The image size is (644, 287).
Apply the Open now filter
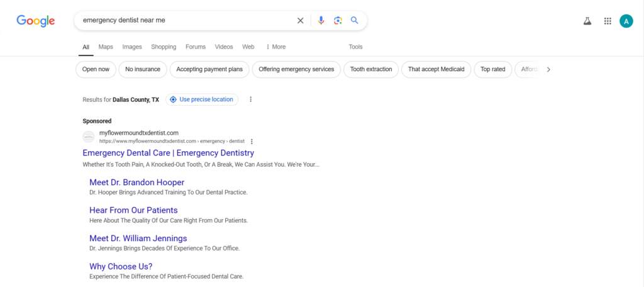click(96, 69)
